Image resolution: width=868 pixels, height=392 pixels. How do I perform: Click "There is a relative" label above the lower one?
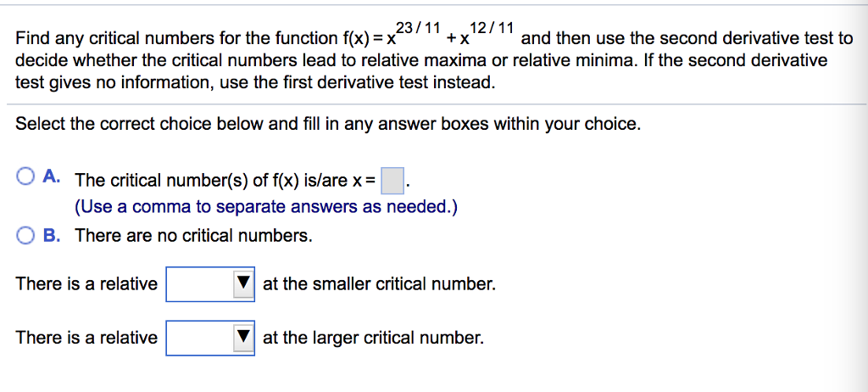(86, 284)
